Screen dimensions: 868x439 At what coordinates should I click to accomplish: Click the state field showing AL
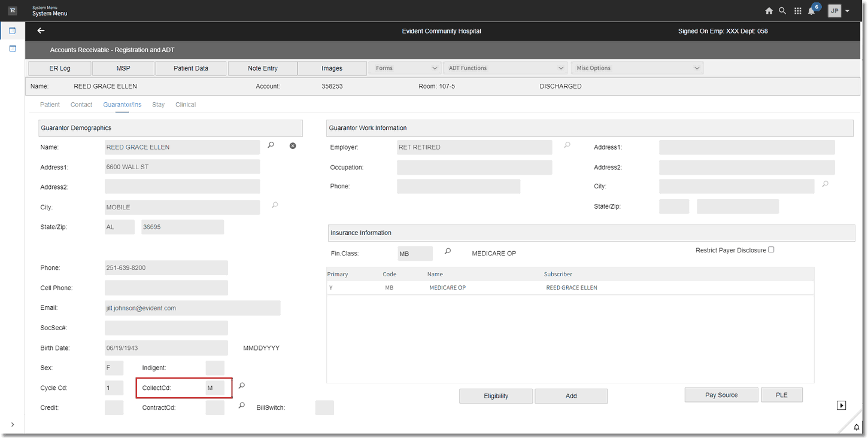[x=120, y=227]
